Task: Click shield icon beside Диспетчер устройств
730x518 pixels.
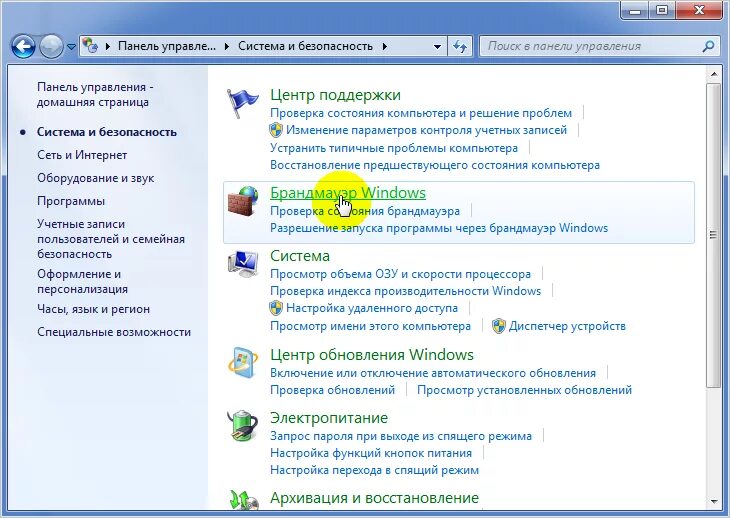Action: (499, 326)
